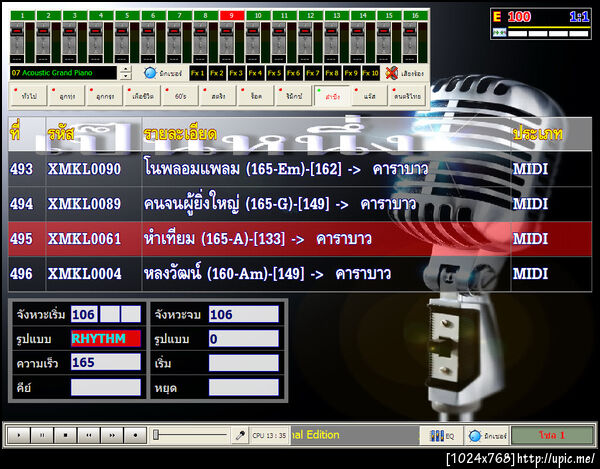Viewport: 600px width, 469px height.
Task: Select song row 494 XMKL0089
Action: (x=300, y=204)
